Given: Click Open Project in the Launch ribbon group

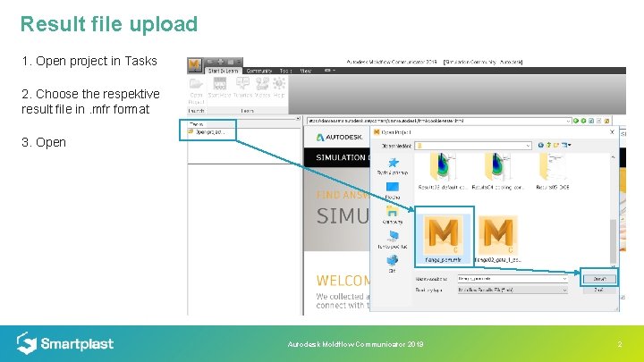Looking at the screenshot, I should point(196,91).
